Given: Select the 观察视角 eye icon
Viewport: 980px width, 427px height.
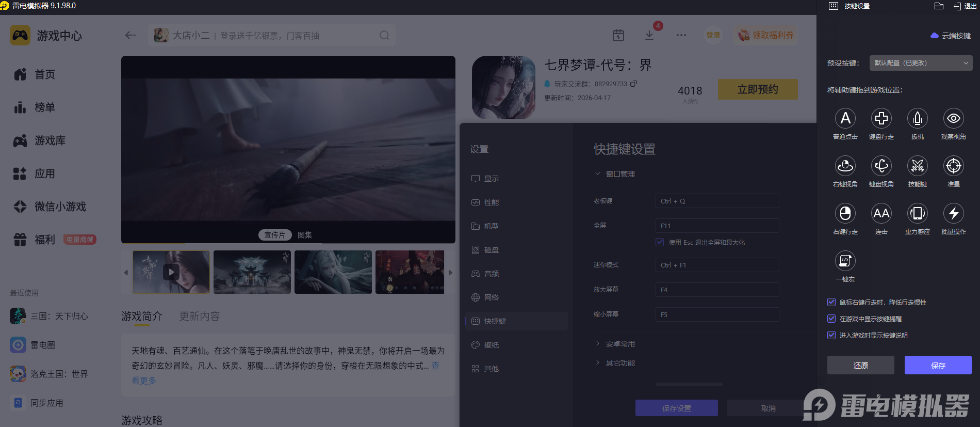Looking at the screenshot, I should 953,118.
